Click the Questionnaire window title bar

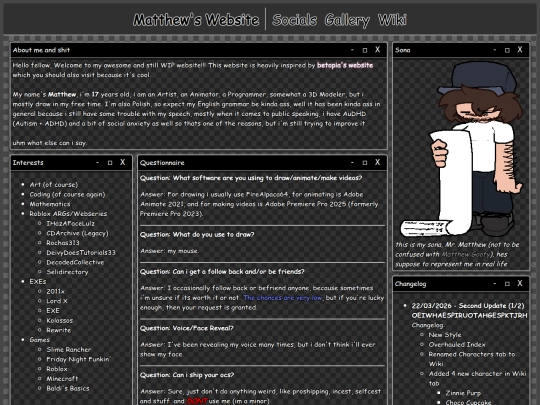pos(262,163)
